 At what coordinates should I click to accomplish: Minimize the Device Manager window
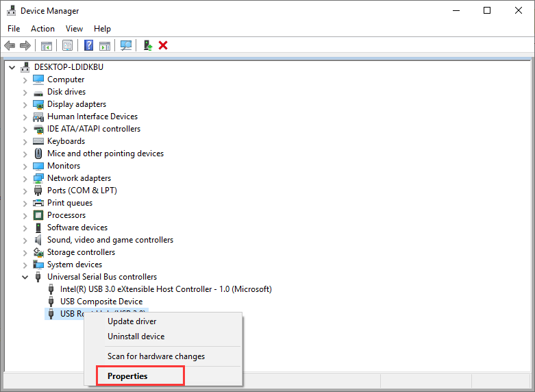pyautogui.click(x=456, y=10)
